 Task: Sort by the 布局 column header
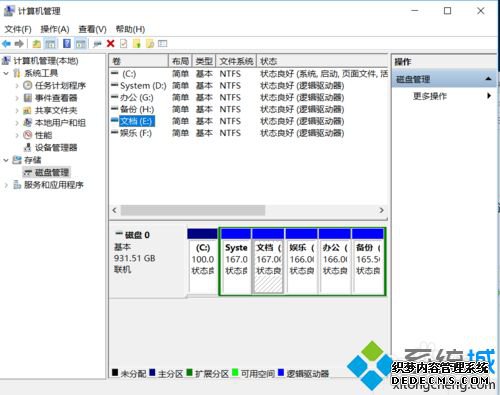coord(180,61)
